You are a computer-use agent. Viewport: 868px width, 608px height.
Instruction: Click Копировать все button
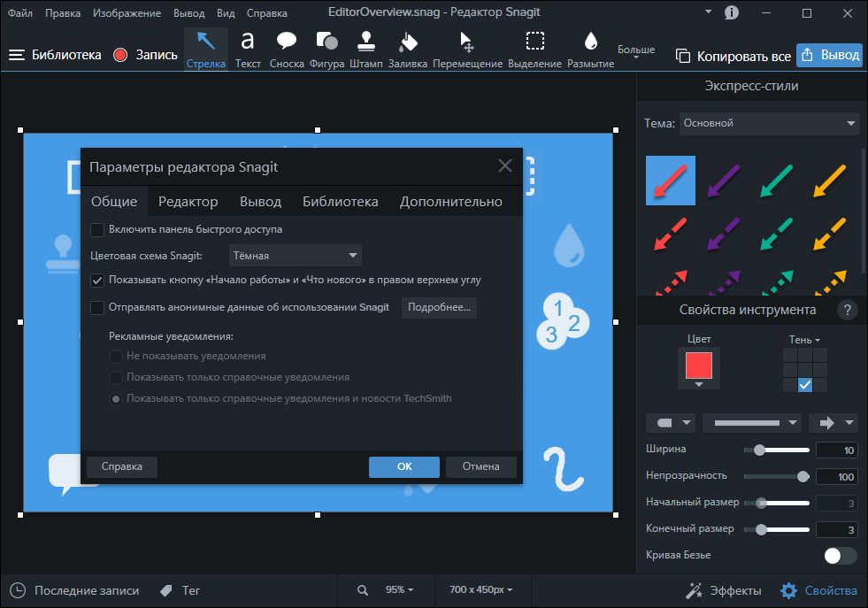tap(734, 56)
